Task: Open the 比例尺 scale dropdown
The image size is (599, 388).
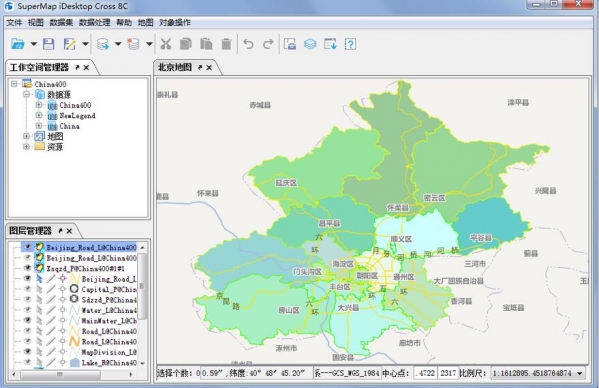Action: [x=580, y=373]
